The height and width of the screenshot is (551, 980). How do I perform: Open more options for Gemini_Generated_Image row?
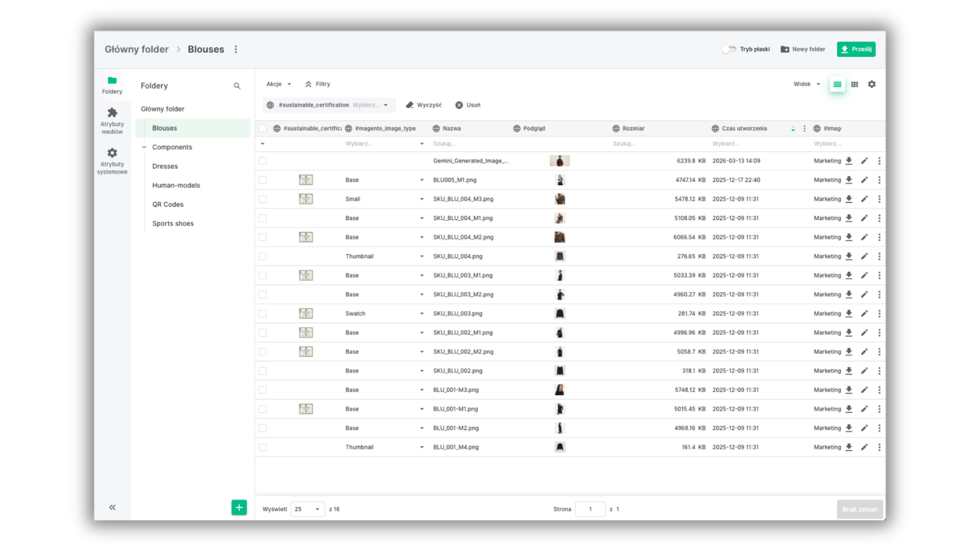(x=879, y=161)
